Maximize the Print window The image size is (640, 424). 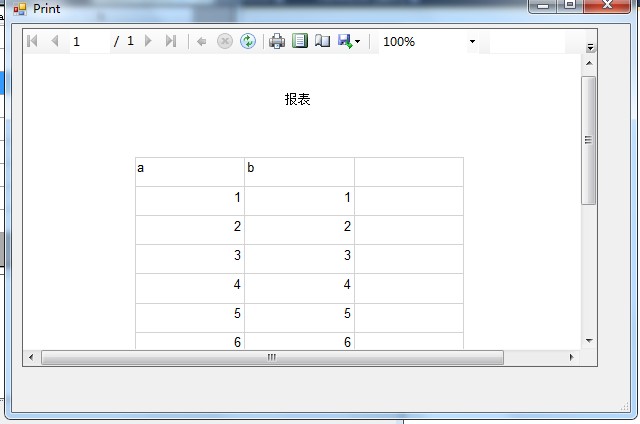pyautogui.click(x=570, y=5)
